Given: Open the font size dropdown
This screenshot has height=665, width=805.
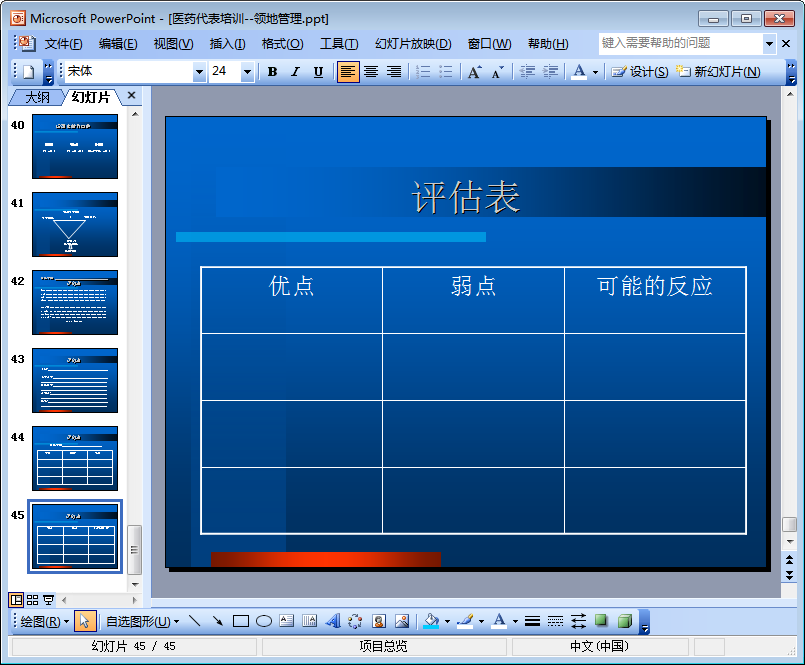Looking at the screenshot, I should click(247, 72).
